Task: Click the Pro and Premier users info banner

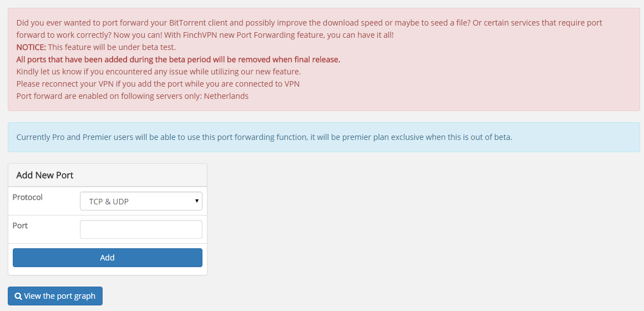Action: click(323, 137)
